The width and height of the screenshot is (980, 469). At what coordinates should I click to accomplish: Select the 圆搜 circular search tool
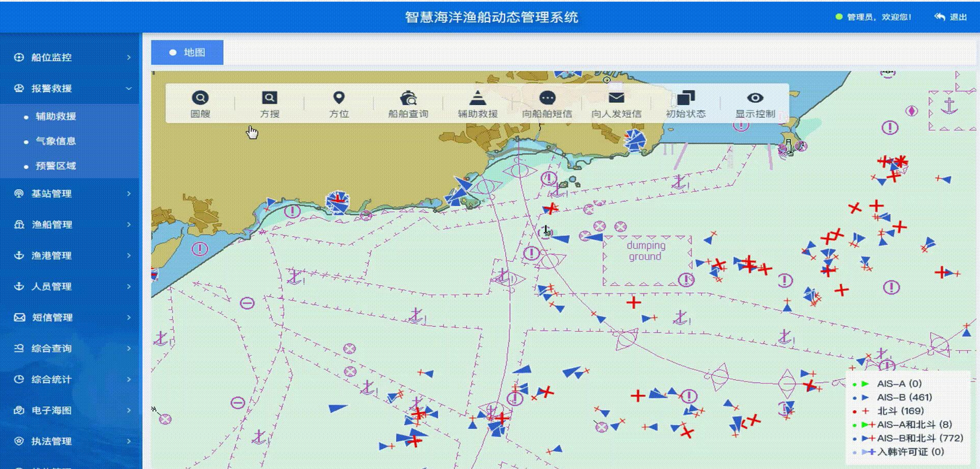click(200, 104)
